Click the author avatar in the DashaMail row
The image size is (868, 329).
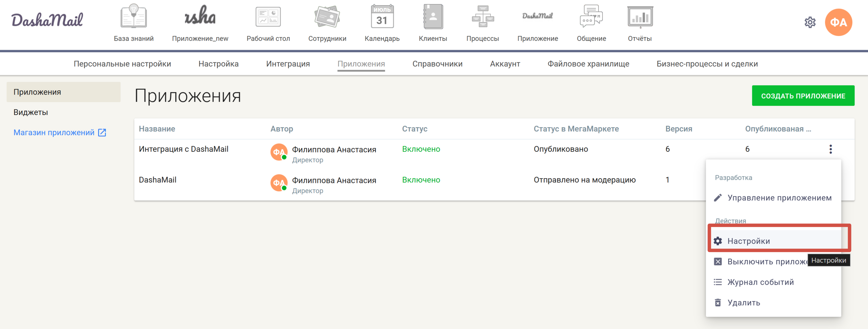[279, 183]
